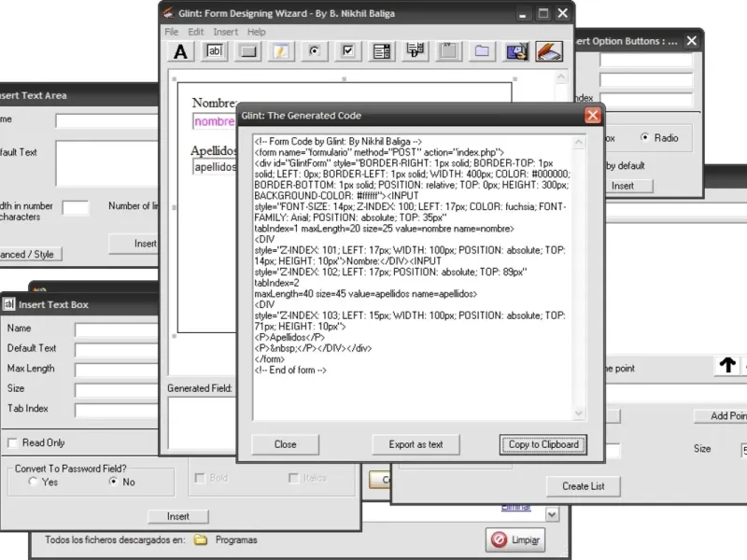
Task: Select Yes for Convert To Password Field
Action: 33,482
